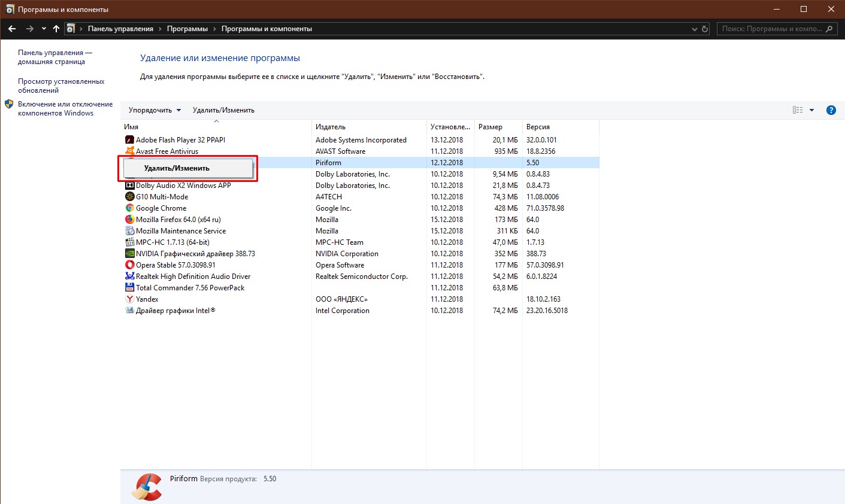Click the A4TECH publisher cell
The height and width of the screenshot is (504, 845).
click(329, 197)
